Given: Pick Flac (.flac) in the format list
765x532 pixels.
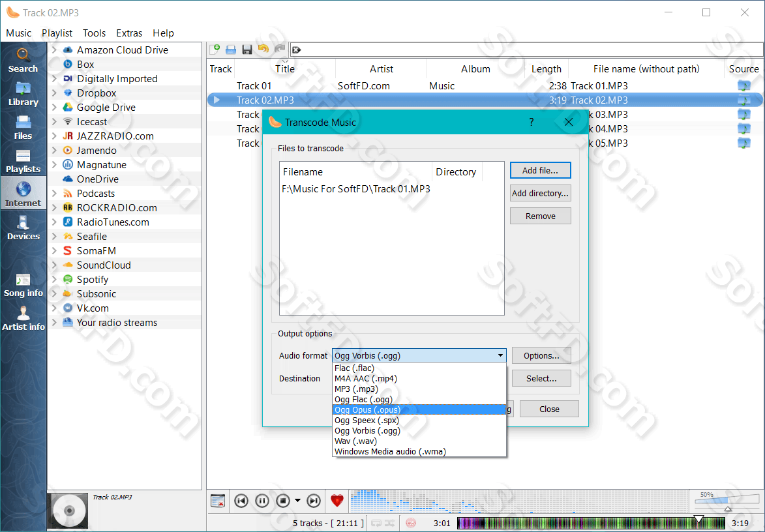Looking at the screenshot, I should tap(419, 368).
